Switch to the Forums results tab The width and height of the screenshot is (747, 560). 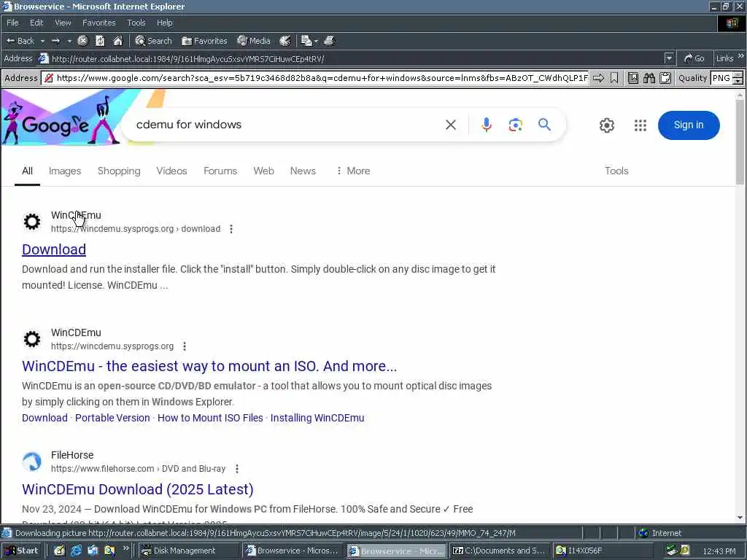[x=220, y=171]
